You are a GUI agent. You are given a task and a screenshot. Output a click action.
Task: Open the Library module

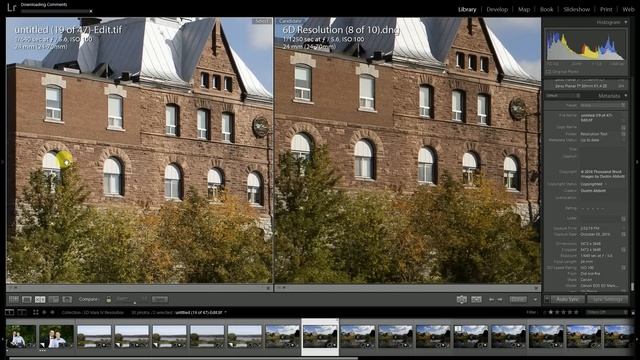point(467,9)
